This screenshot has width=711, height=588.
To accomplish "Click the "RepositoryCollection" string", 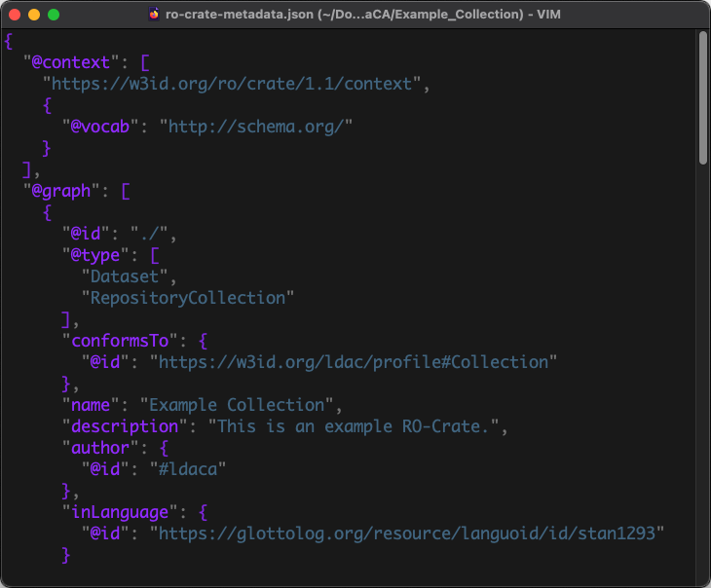I will [188, 298].
